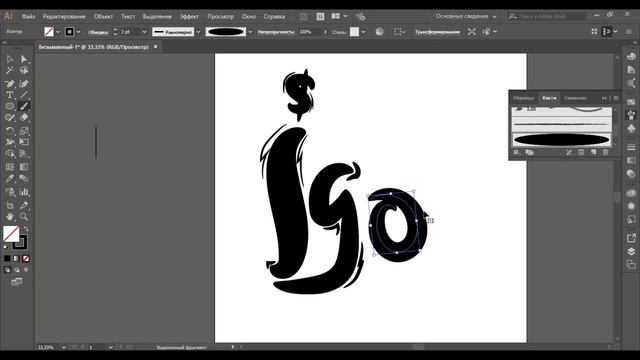Select the Pen tool

click(10, 84)
